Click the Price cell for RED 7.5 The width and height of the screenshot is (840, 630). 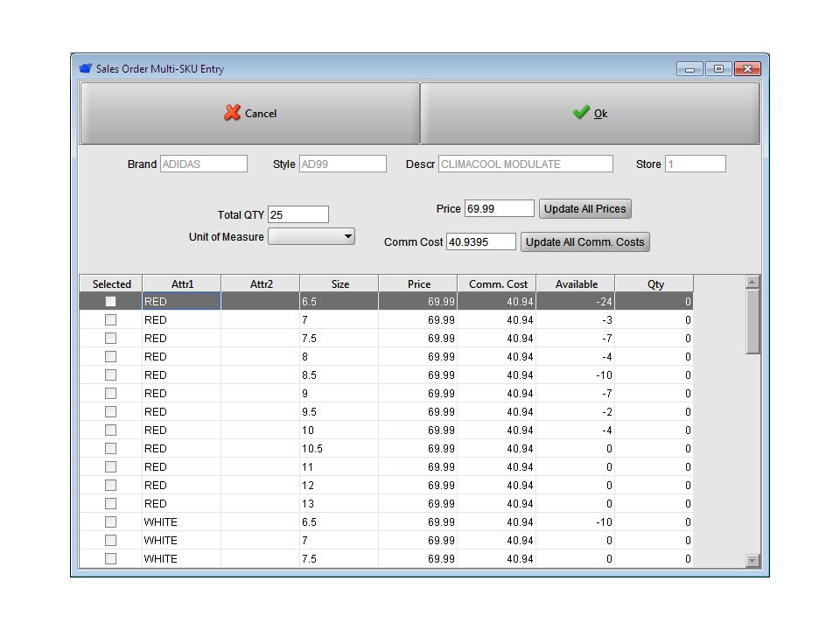(418, 338)
